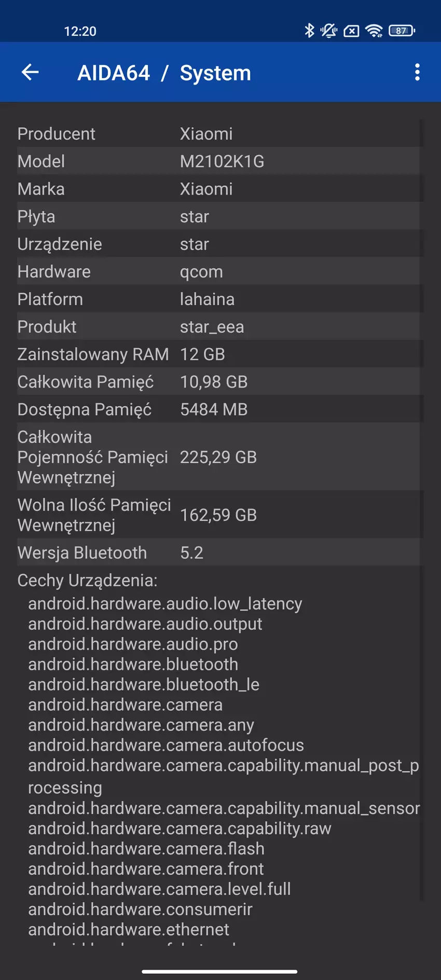Tap the Wersja Bluetooth 5.2 row
441x980 pixels.
click(218, 553)
